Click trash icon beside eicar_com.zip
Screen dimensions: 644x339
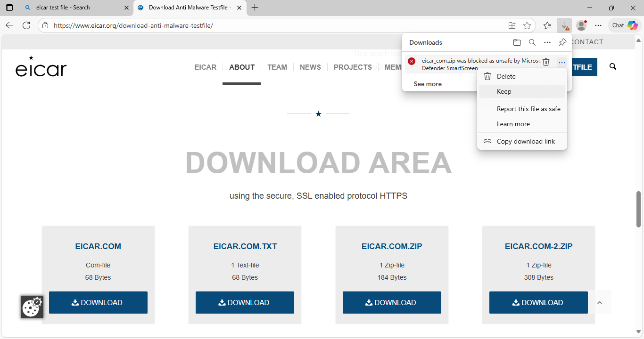coord(546,62)
